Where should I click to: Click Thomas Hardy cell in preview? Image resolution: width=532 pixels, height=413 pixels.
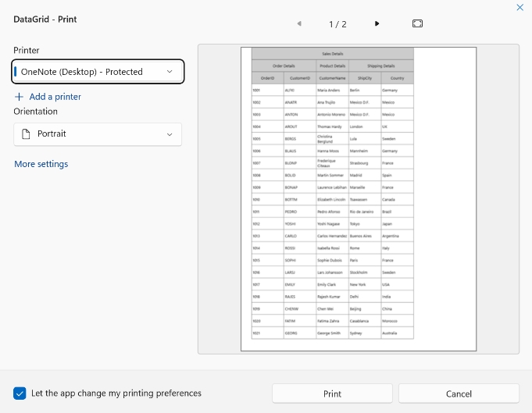coord(333,126)
